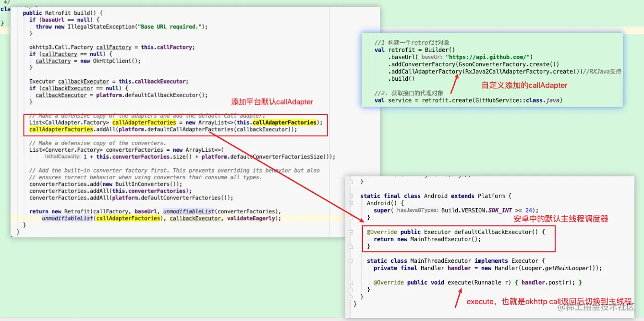Click 'IllegalStateException' class name
Screen dimensions: 644x321
pos(102,26)
